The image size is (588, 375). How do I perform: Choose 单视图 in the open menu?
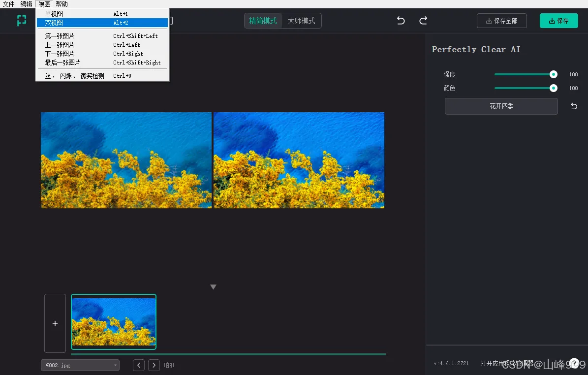click(x=54, y=14)
